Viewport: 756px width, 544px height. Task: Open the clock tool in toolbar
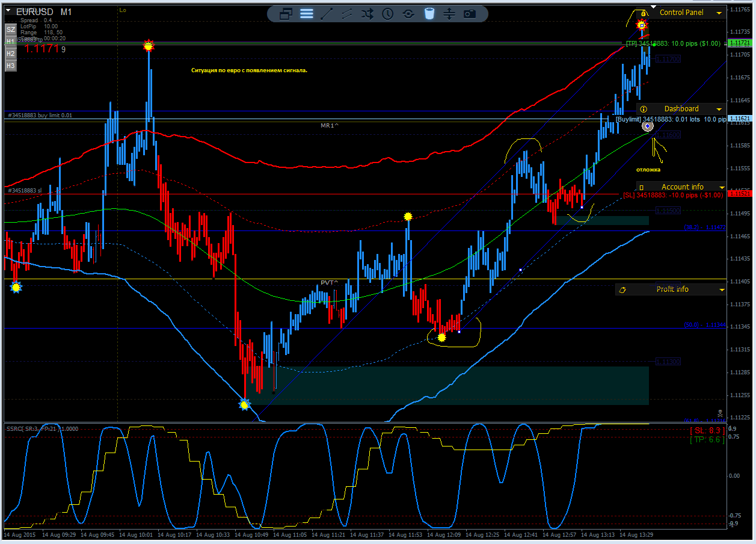coord(388,14)
